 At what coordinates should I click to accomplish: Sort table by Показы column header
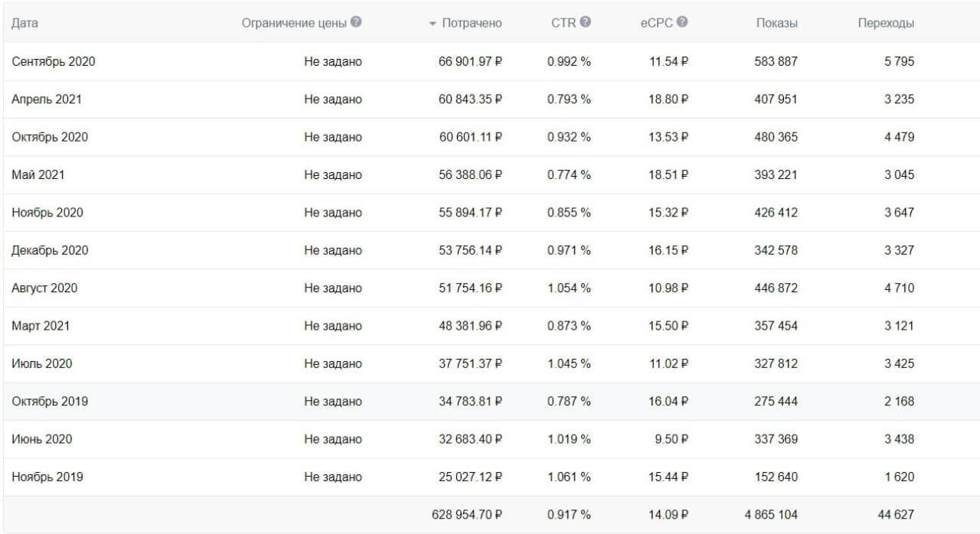(x=777, y=23)
